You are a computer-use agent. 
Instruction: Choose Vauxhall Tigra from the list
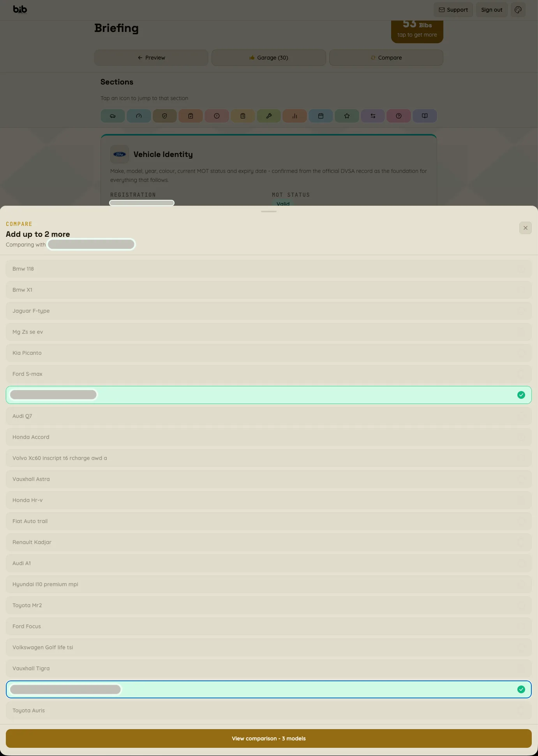click(269, 668)
